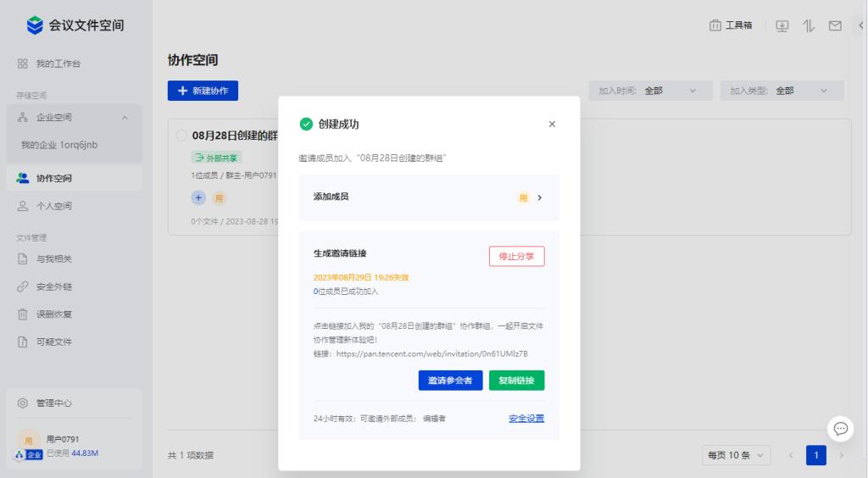
Task: Click the 停止分享 button
Action: (x=516, y=256)
